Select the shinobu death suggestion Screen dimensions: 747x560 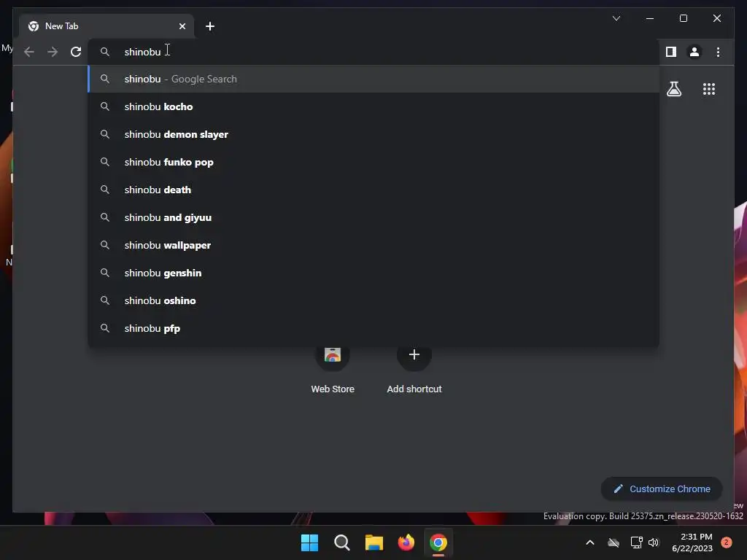(373, 190)
